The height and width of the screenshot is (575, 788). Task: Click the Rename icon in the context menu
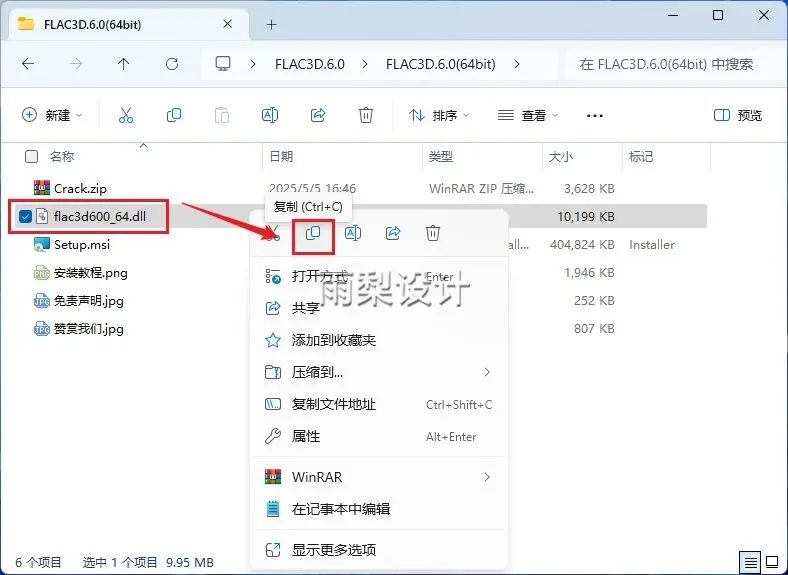[353, 233]
